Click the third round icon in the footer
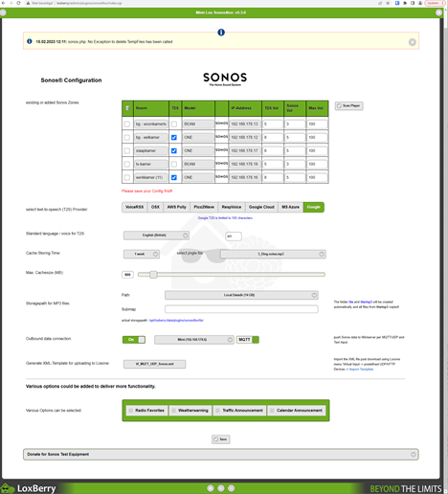 point(232,488)
